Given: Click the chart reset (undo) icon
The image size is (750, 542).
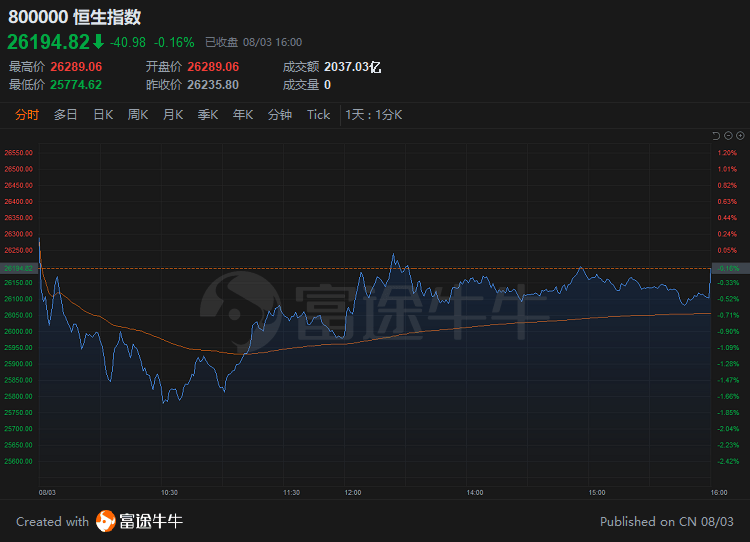Looking at the screenshot, I should click(716, 136).
